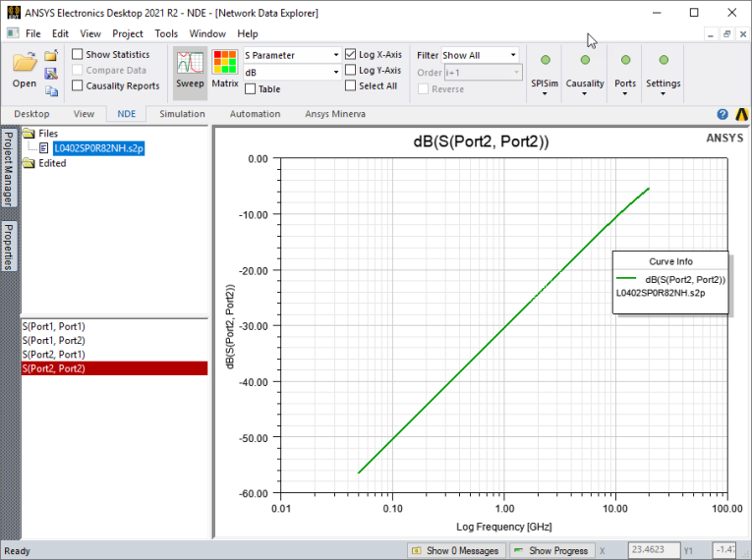Switch to the Matrix view icon
Screen dimensions: 752x560
point(225,65)
